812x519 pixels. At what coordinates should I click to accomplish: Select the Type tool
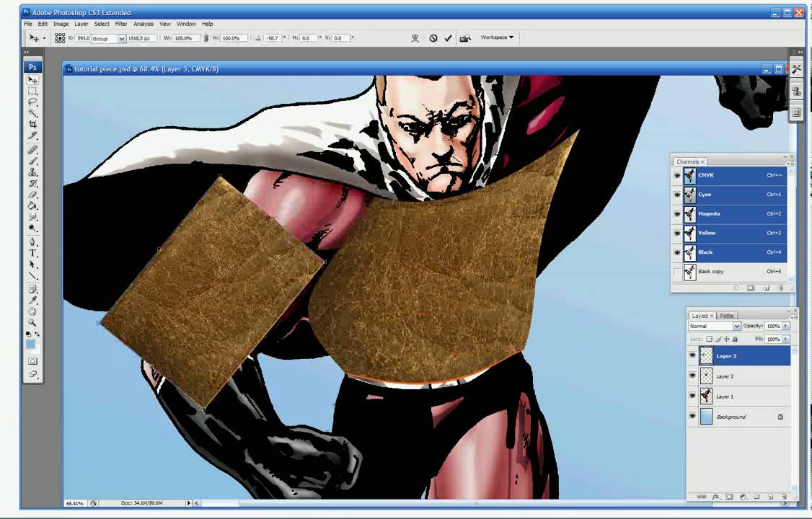click(x=32, y=253)
